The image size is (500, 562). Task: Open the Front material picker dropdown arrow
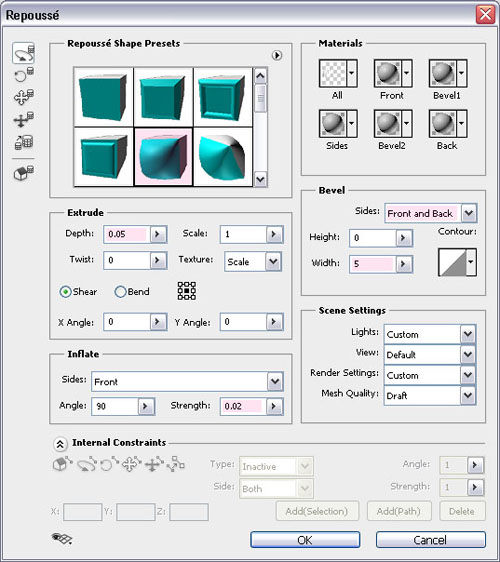pyautogui.click(x=406, y=73)
